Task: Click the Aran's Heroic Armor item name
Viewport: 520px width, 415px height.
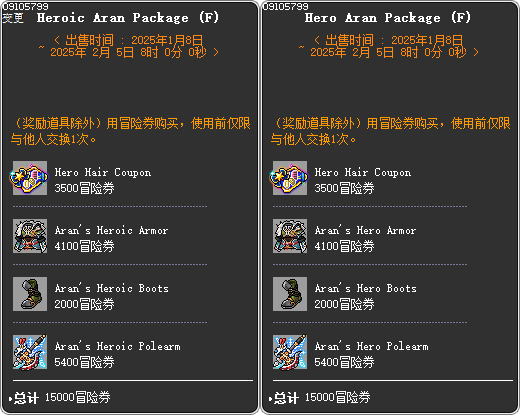Action: pos(111,230)
